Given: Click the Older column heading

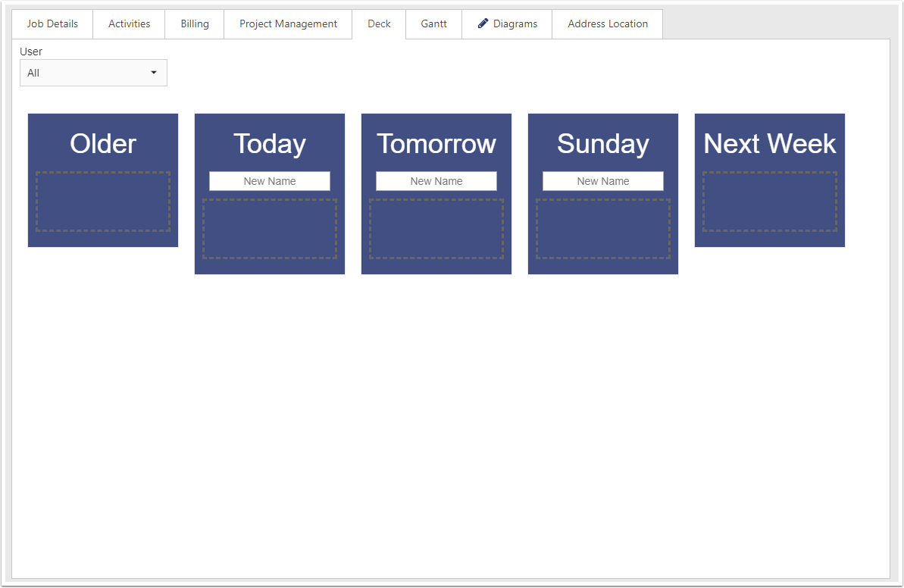Looking at the screenshot, I should 103,143.
